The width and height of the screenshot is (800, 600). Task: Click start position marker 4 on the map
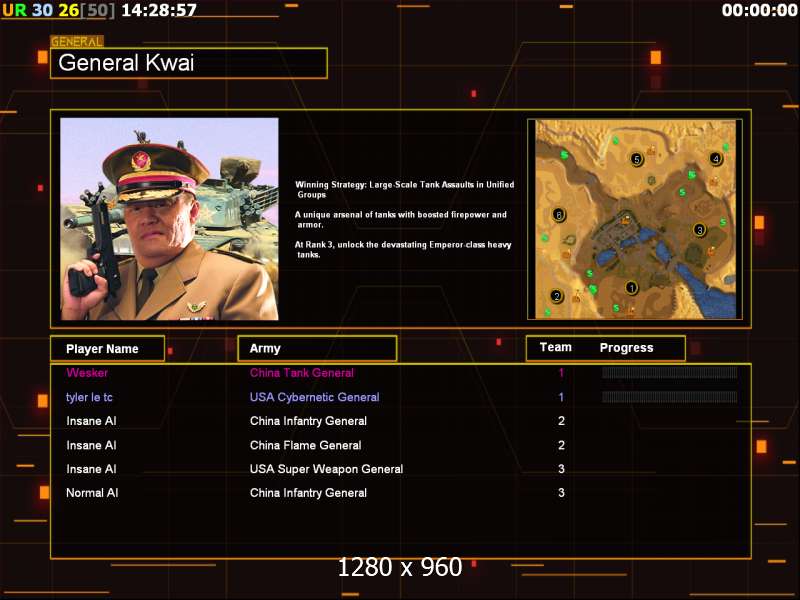point(716,159)
